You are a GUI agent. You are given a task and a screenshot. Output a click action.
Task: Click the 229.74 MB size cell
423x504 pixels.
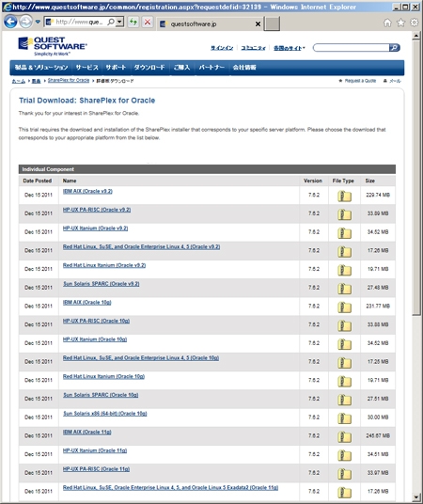[378, 195]
